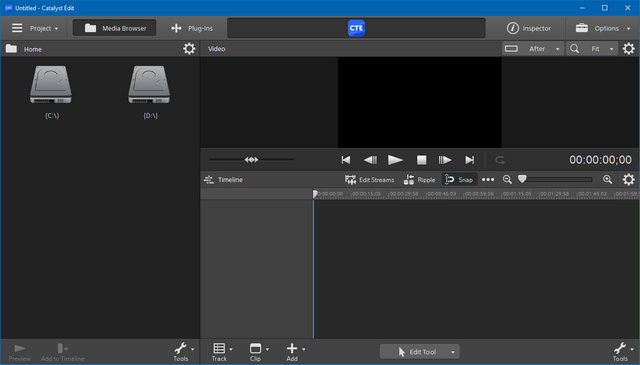Toggle Ripple editing

pos(419,180)
